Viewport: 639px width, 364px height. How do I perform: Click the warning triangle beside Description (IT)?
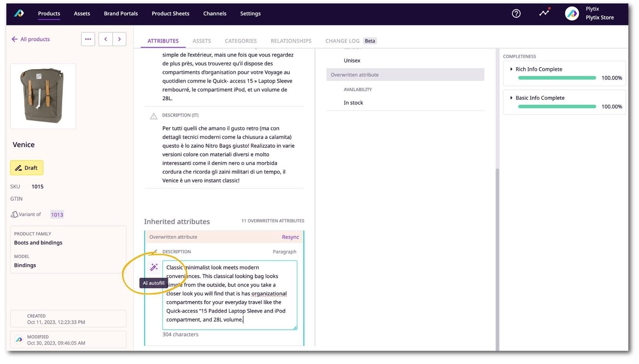(x=153, y=115)
